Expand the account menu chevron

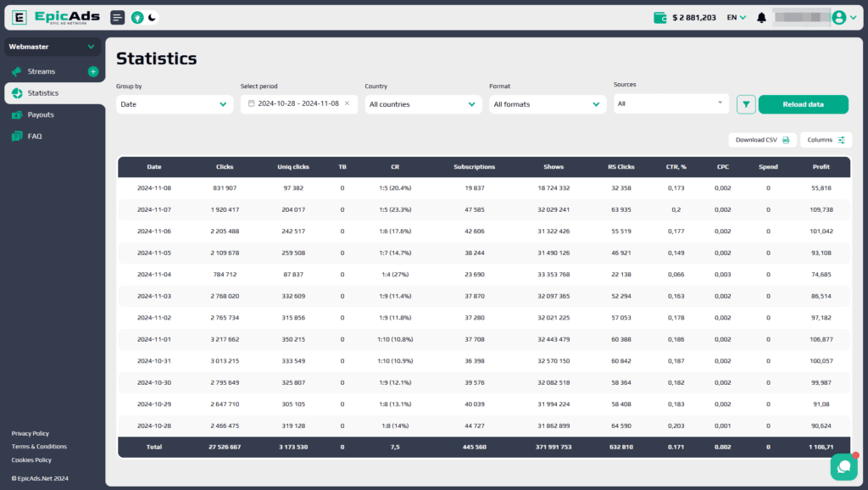(x=853, y=18)
